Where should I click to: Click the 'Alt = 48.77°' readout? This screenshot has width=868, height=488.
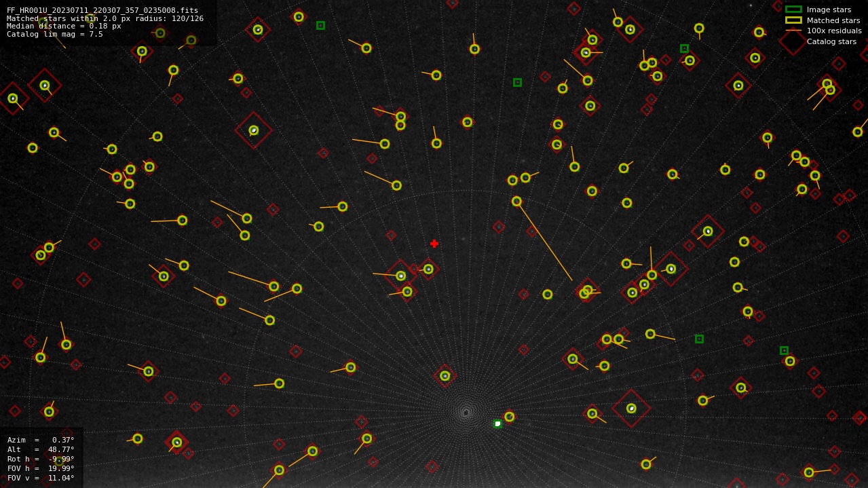click(x=41, y=449)
